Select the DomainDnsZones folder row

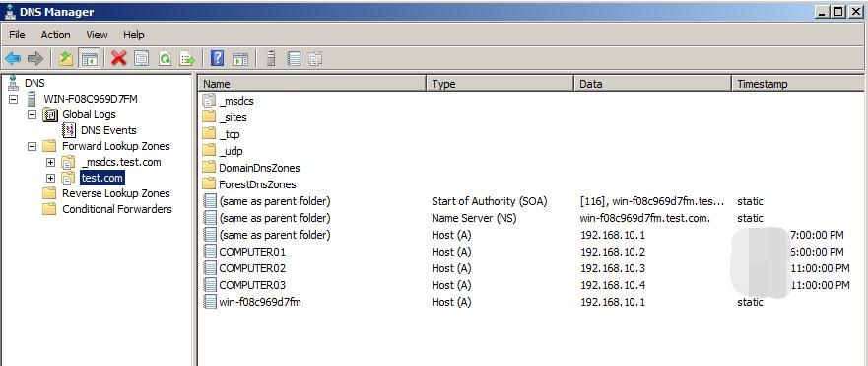(259, 168)
